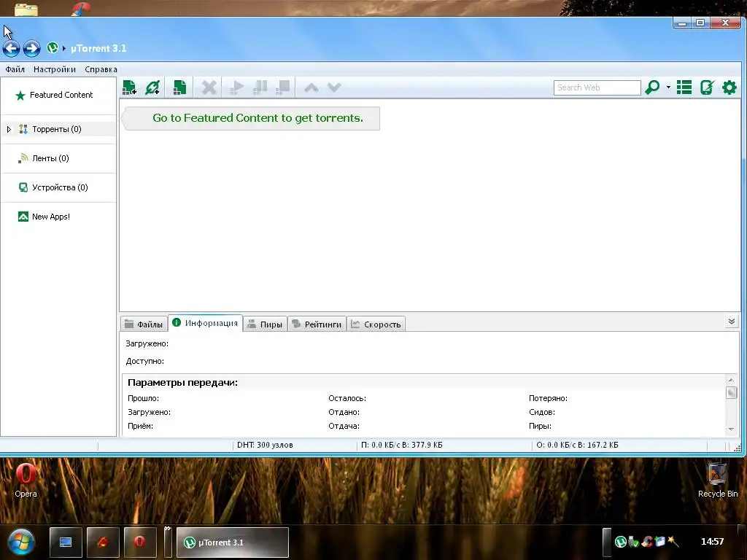Click the forward navigation arrow button
The image size is (747, 560).
(31, 48)
